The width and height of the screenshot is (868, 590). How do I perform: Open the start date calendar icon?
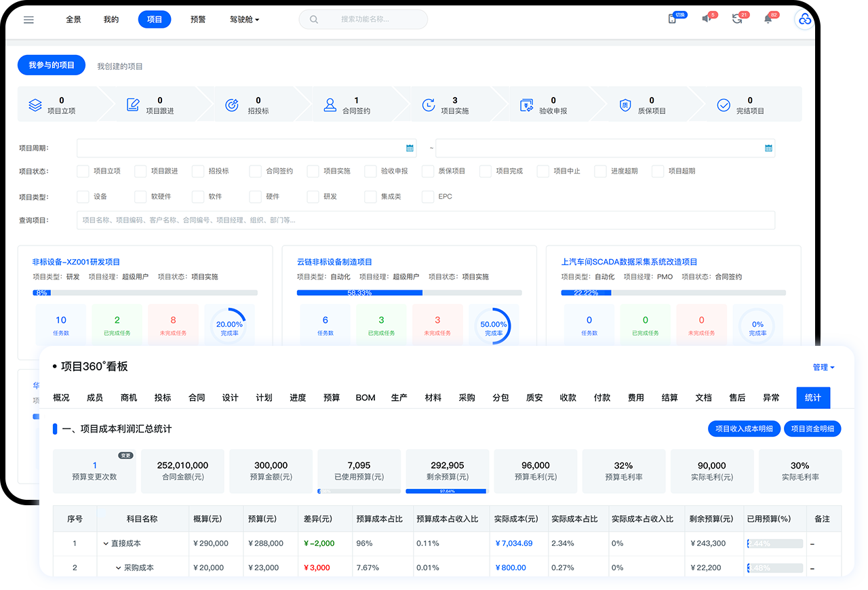[410, 148]
